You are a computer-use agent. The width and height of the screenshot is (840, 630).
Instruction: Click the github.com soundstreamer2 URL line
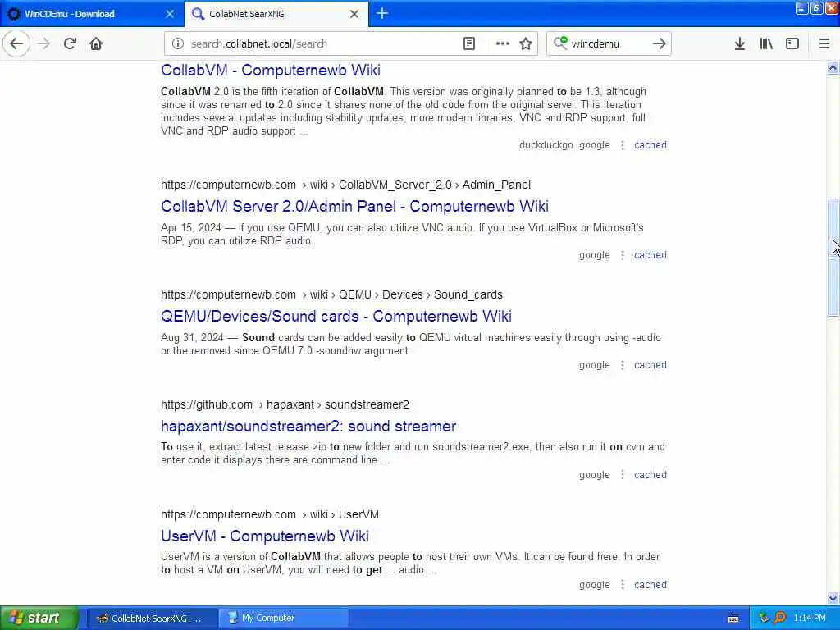tap(285, 404)
